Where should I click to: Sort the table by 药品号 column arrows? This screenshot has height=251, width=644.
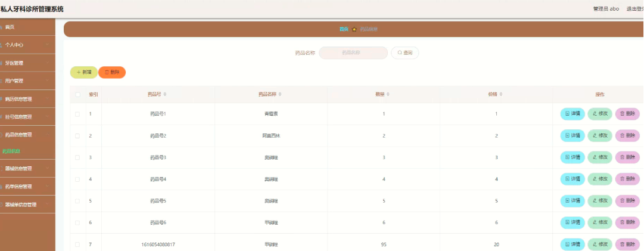[164, 94]
